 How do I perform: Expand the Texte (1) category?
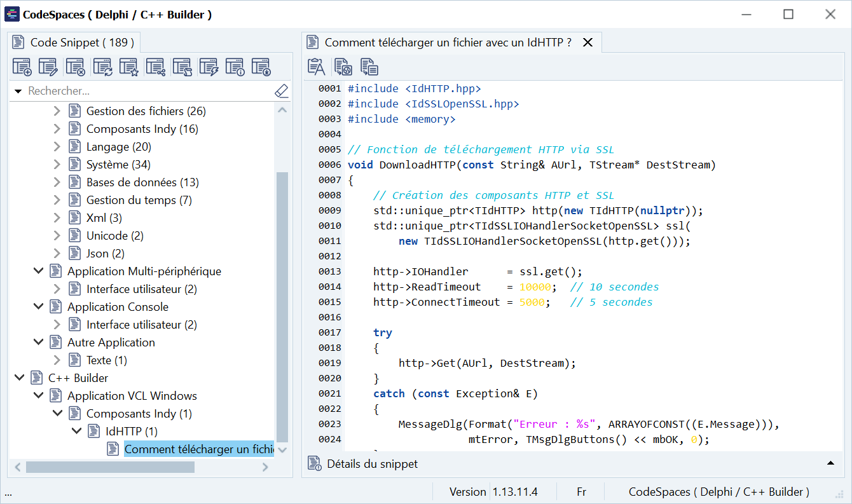pyautogui.click(x=57, y=360)
